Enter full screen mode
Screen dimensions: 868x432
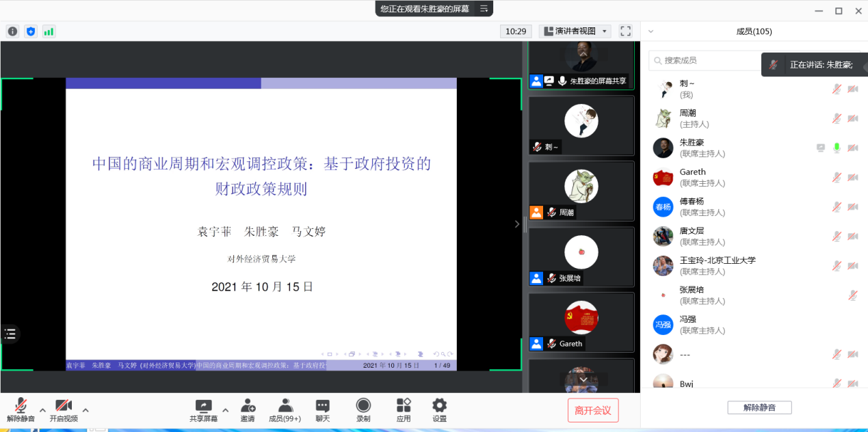pos(625,31)
